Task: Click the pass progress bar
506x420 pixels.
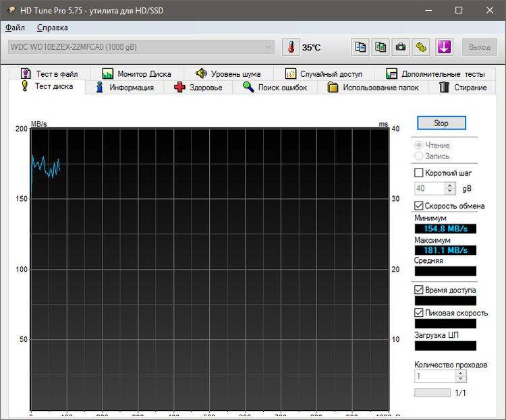Action: [x=432, y=392]
